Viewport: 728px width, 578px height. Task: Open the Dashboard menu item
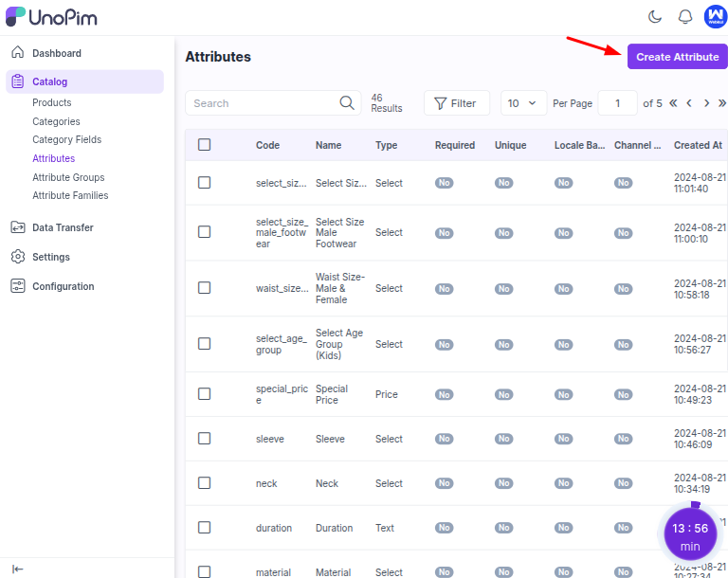(57, 53)
